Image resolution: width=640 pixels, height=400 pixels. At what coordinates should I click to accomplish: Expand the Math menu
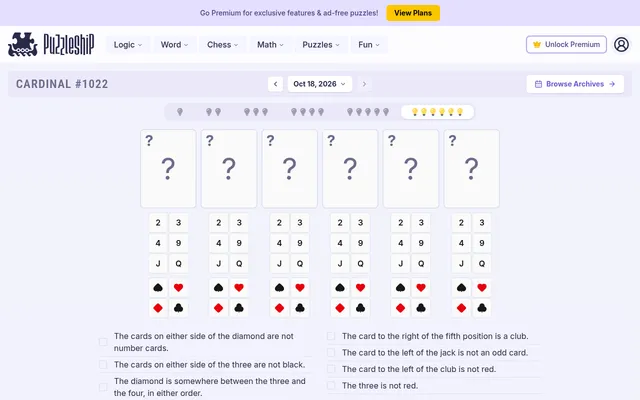tap(270, 44)
